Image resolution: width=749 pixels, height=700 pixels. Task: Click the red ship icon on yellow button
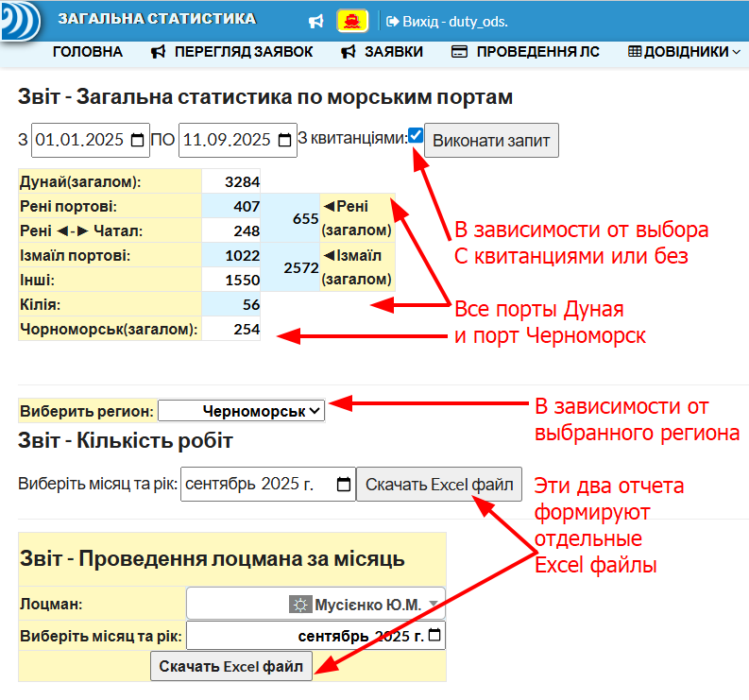[x=352, y=22]
